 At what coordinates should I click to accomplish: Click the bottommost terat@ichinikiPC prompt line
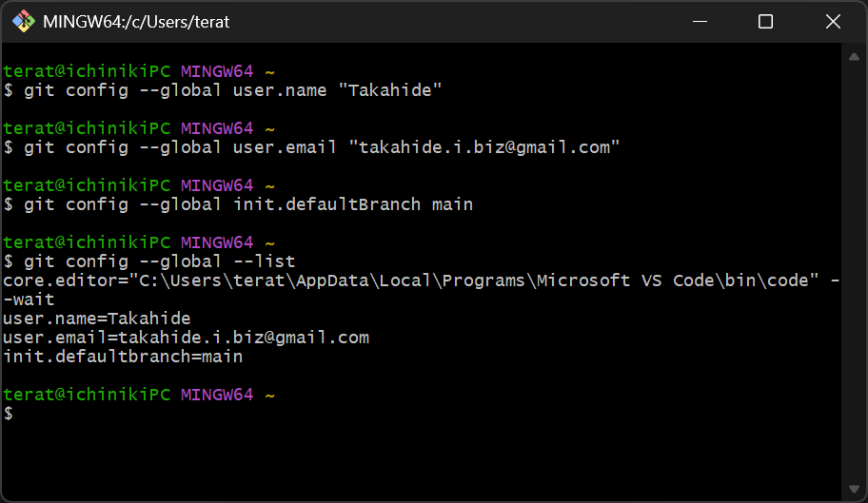139,395
